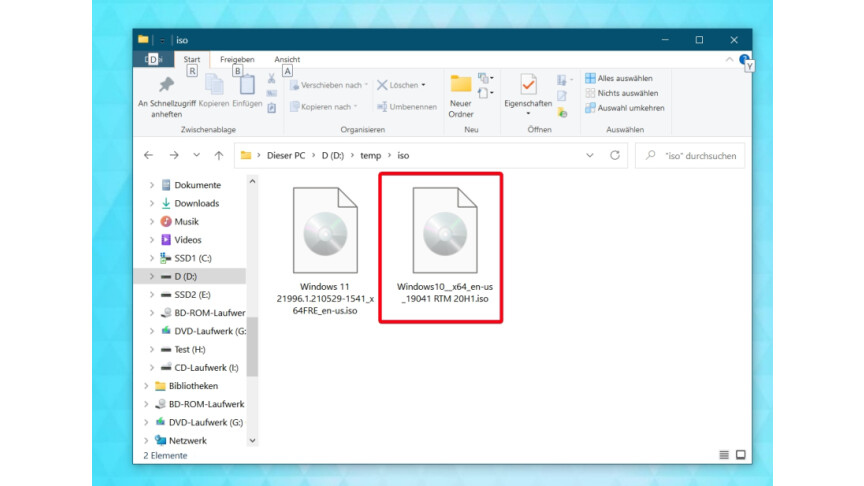
Task: Open the Windows 11 ISO file
Action: pos(325,251)
